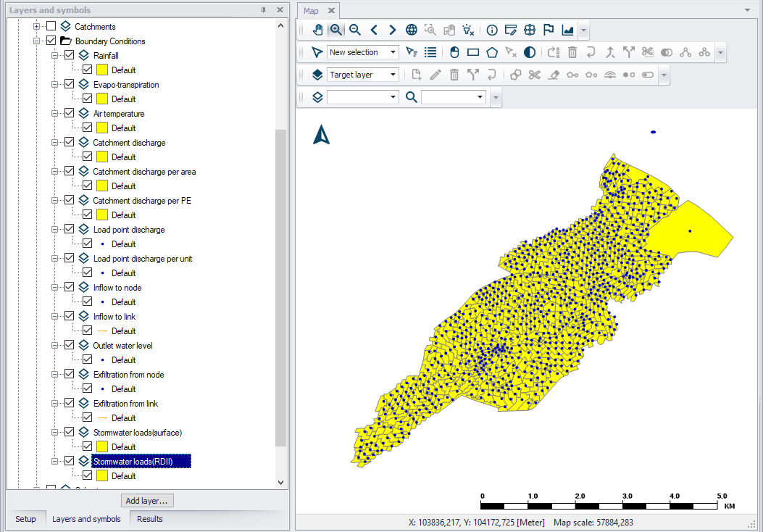Activate the Zoom in magnifier tool
Screen dimensions: 763x532
coord(336,30)
